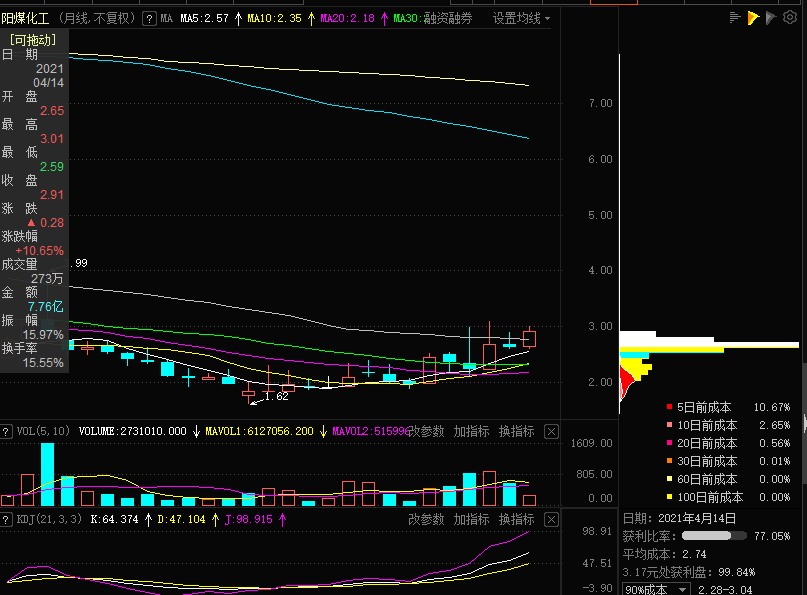Click the red 5日前成本 color swatch
Viewport: 807px width, 595px height.
(669, 407)
